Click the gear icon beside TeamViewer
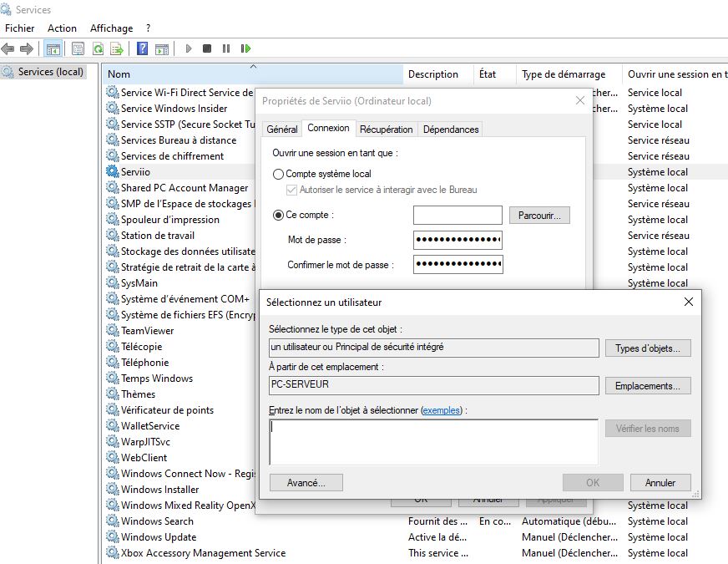The width and height of the screenshot is (728, 564). [113, 330]
